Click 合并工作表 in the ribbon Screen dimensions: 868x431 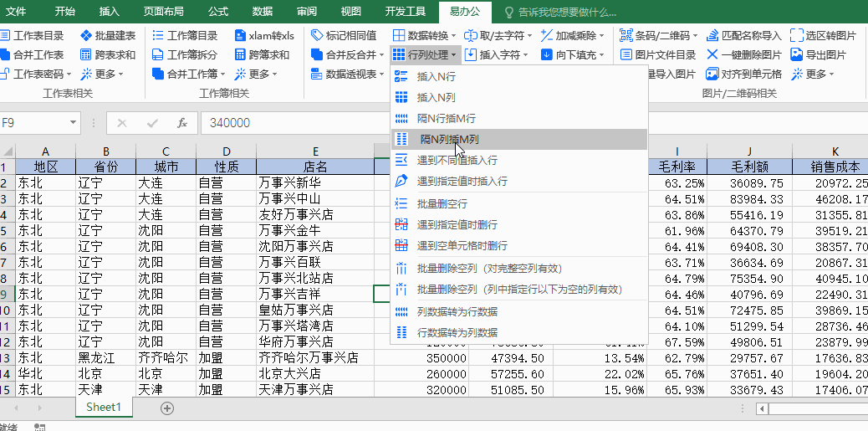pyautogui.click(x=32, y=55)
